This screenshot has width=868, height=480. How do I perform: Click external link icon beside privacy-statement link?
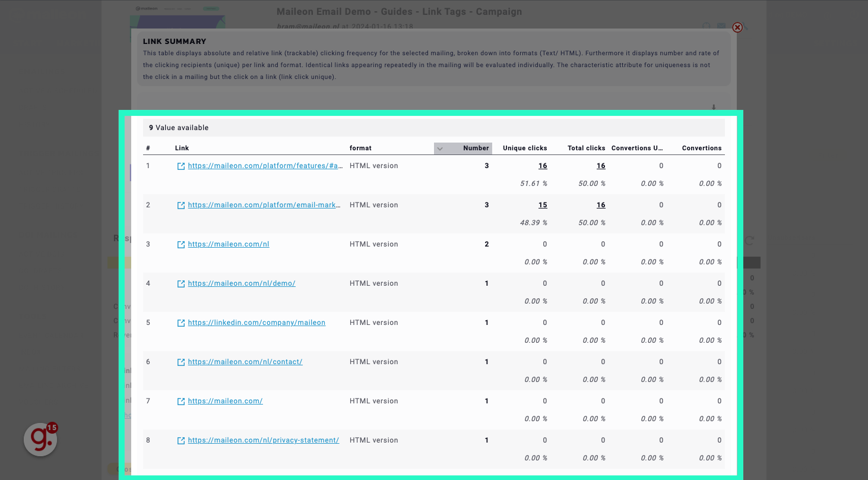coord(181,441)
